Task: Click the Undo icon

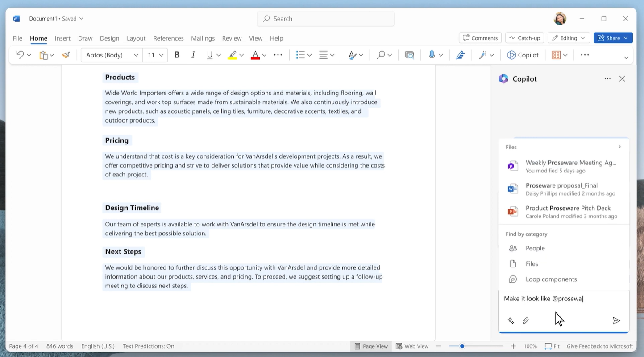Action: (x=20, y=55)
